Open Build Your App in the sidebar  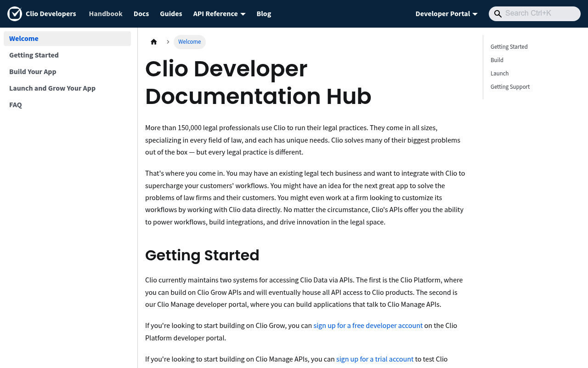pyautogui.click(x=67, y=72)
